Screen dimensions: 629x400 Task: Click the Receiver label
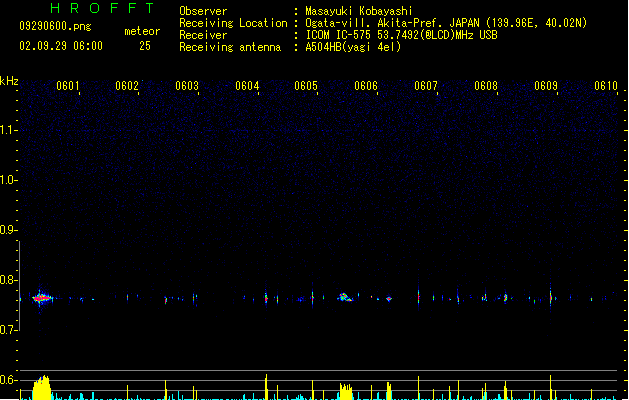[203, 35]
